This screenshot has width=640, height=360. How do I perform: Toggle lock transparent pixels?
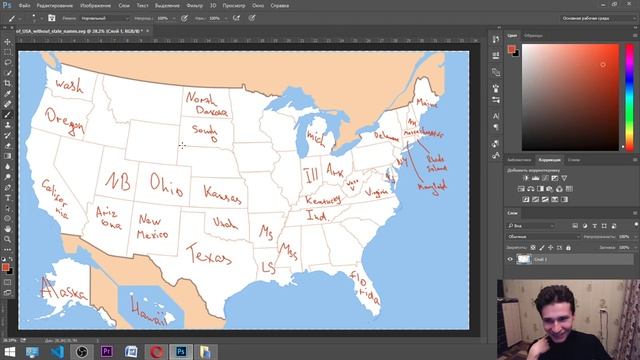pyautogui.click(x=533, y=248)
